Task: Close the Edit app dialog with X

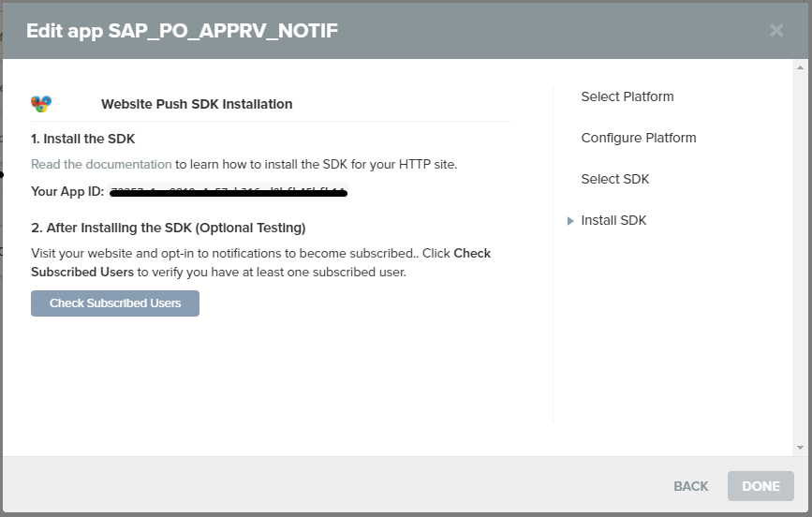Action: 776,31
